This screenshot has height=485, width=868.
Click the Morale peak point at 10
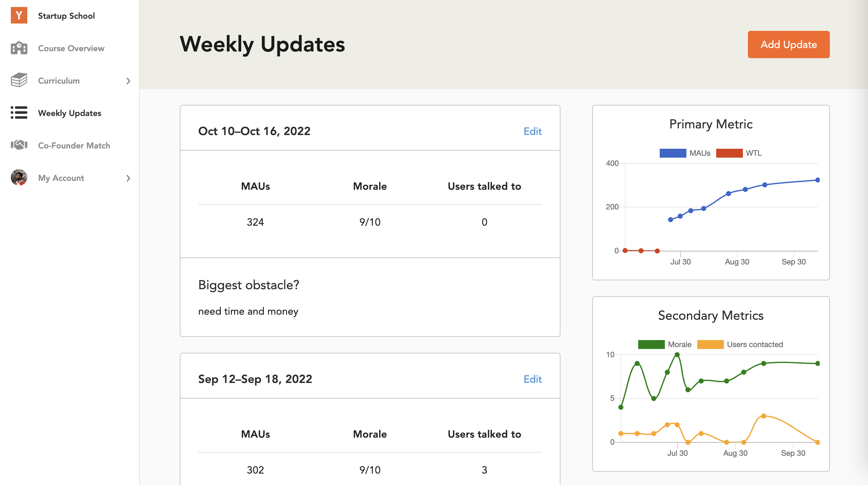[x=677, y=355]
